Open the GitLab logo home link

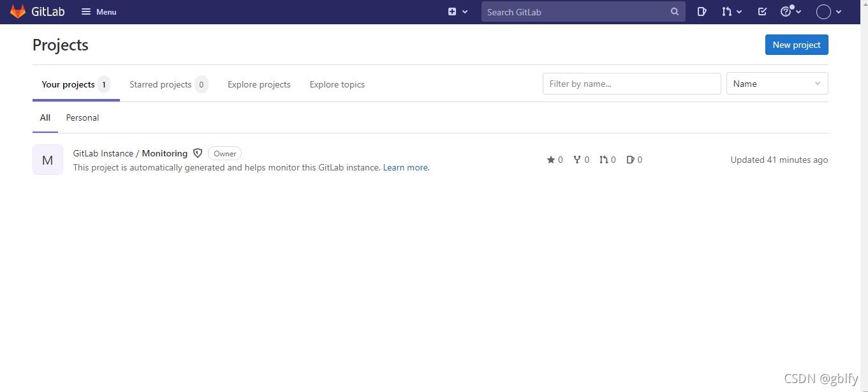click(38, 11)
